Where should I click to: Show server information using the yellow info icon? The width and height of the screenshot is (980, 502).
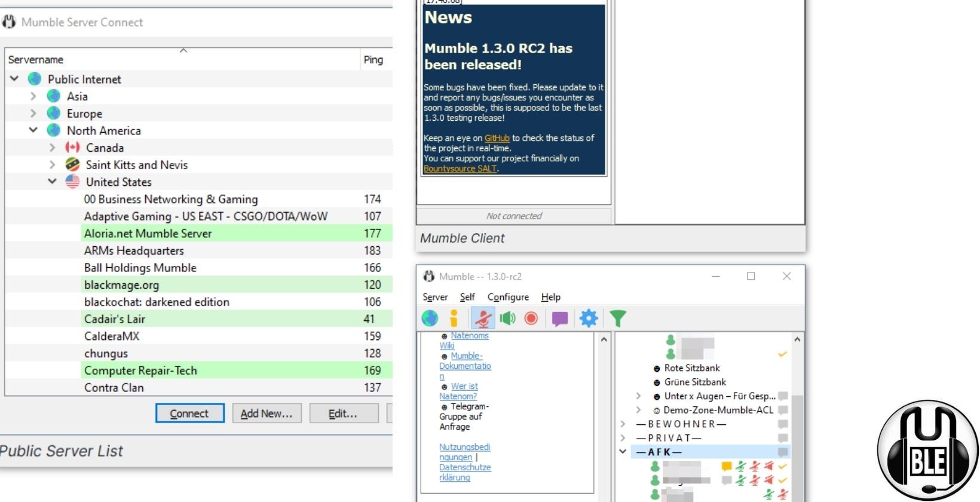(454, 319)
